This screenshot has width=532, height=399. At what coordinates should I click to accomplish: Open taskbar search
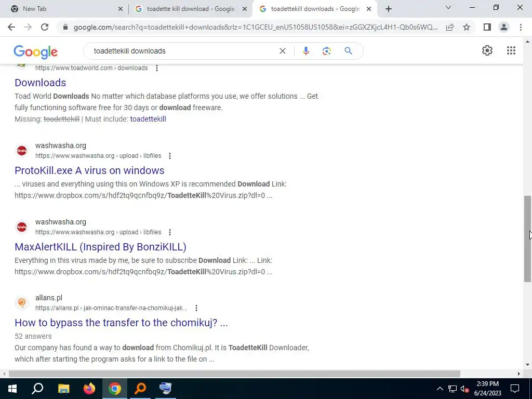click(37, 389)
